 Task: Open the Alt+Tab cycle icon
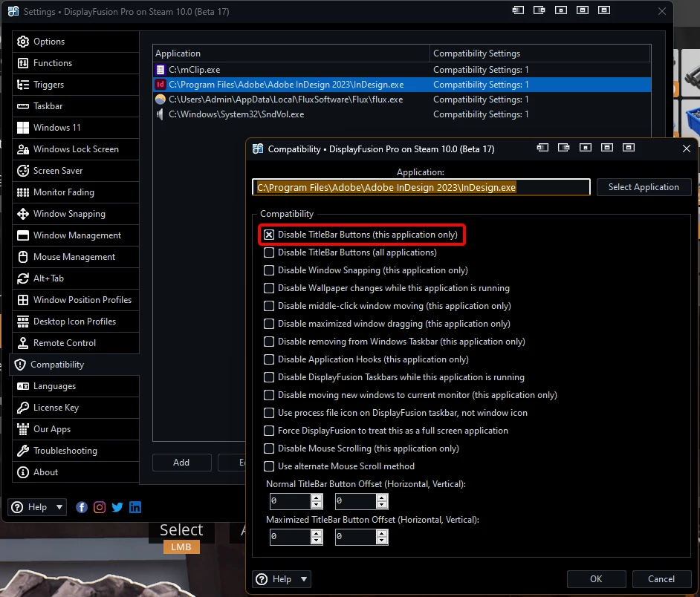coord(23,278)
